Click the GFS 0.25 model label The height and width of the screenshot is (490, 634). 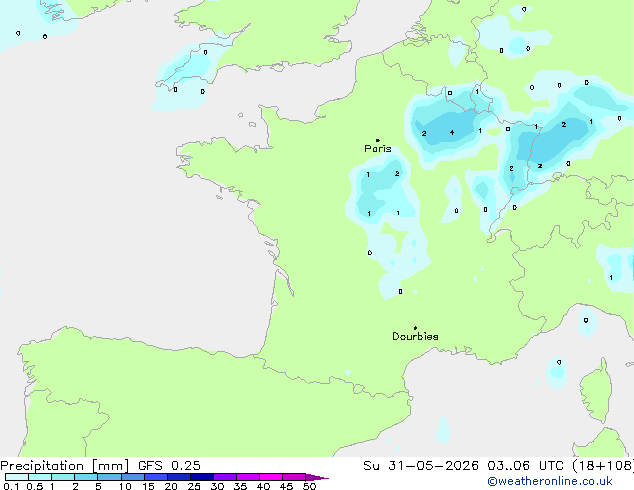(x=169, y=466)
